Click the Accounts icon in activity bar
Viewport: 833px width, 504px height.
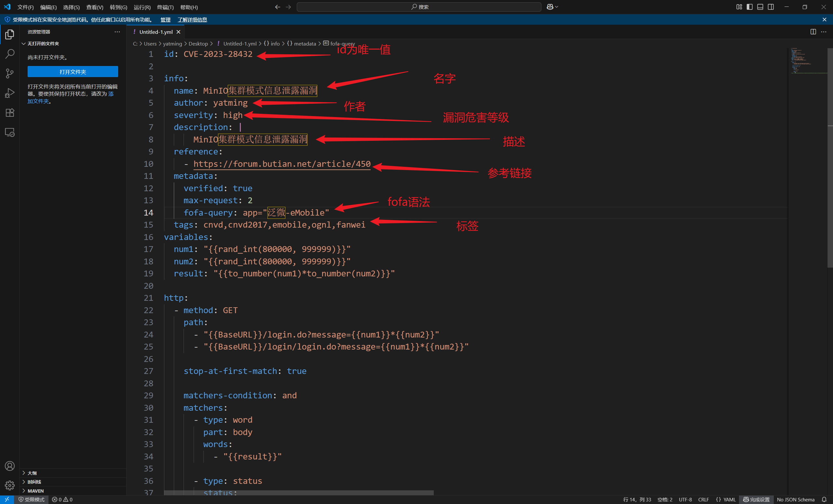point(10,466)
